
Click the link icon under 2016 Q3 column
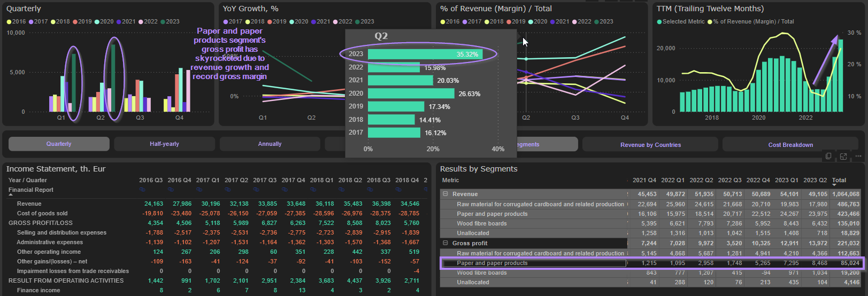pos(142,190)
